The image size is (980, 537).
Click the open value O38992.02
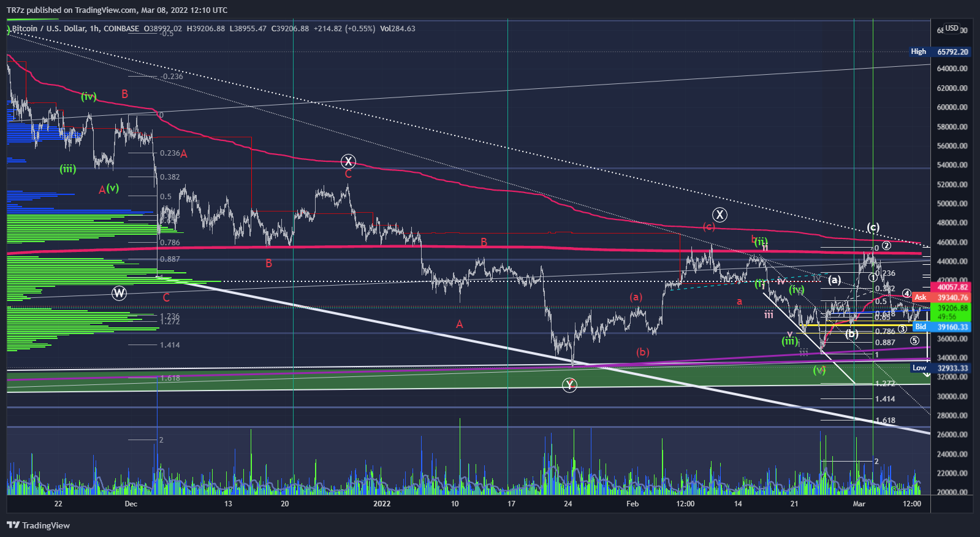pyautogui.click(x=163, y=29)
